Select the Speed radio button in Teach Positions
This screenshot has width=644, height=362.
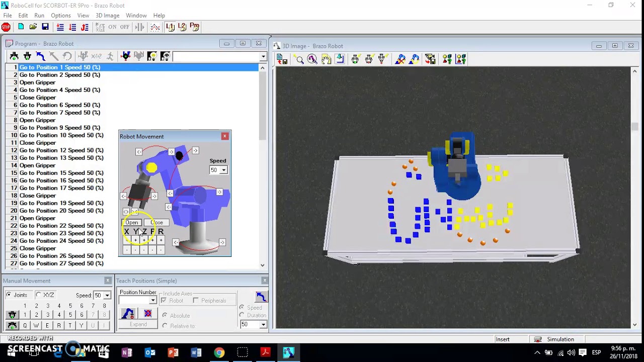pos(242,307)
